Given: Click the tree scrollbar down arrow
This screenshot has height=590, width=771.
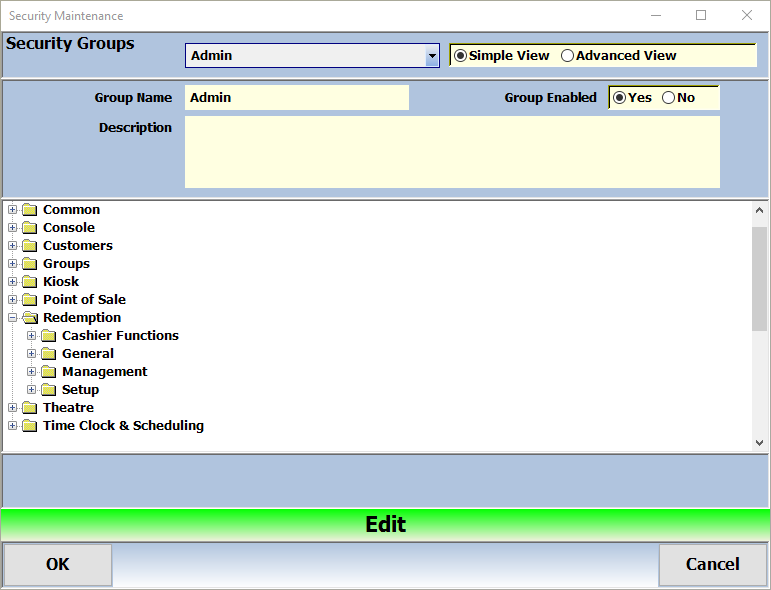Looking at the screenshot, I should click(759, 442).
